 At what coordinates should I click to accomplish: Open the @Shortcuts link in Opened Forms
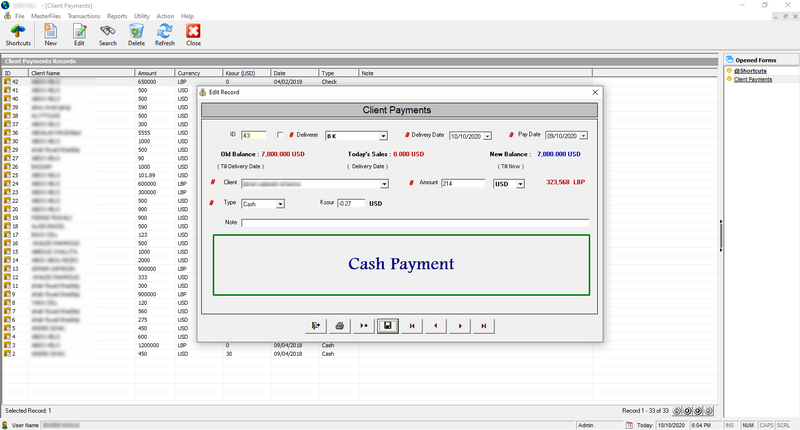pos(750,71)
